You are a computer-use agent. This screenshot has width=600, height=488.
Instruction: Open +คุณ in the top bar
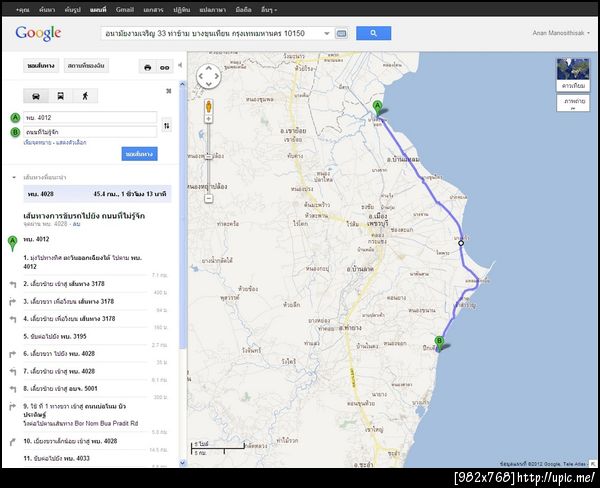click(23, 10)
